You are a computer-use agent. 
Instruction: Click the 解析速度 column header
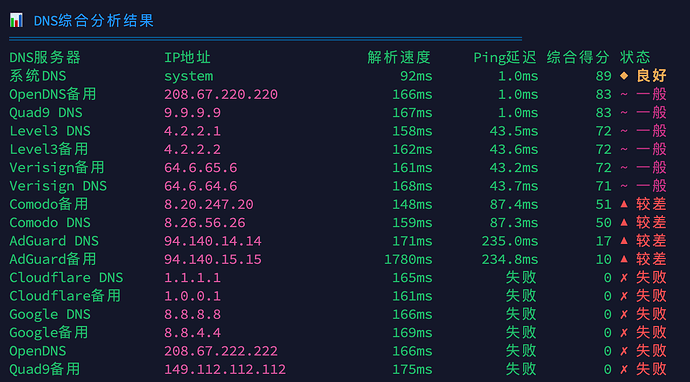(399, 57)
